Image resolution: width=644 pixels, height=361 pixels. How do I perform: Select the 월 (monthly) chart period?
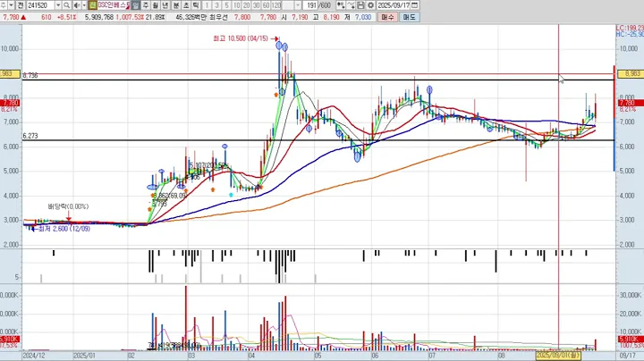click(x=156, y=5)
